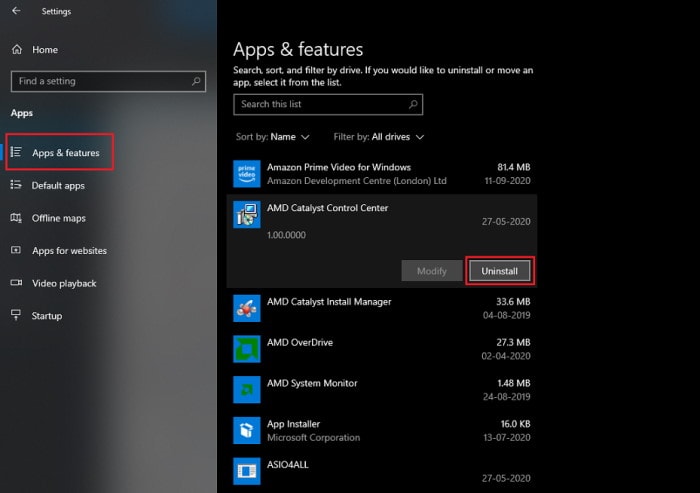
Task: Open Default apps section
Action: tap(58, 185)
